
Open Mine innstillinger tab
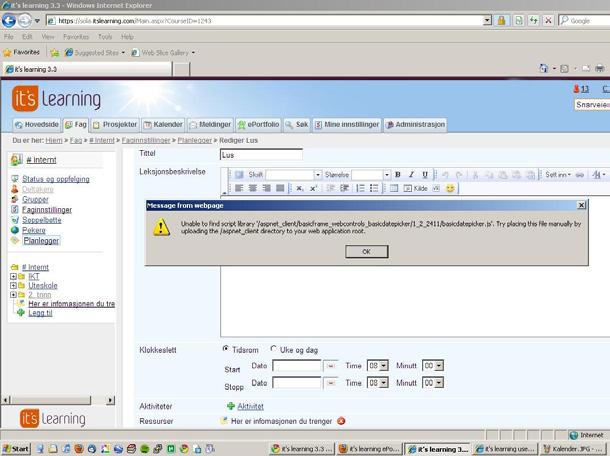pos(347,125)
